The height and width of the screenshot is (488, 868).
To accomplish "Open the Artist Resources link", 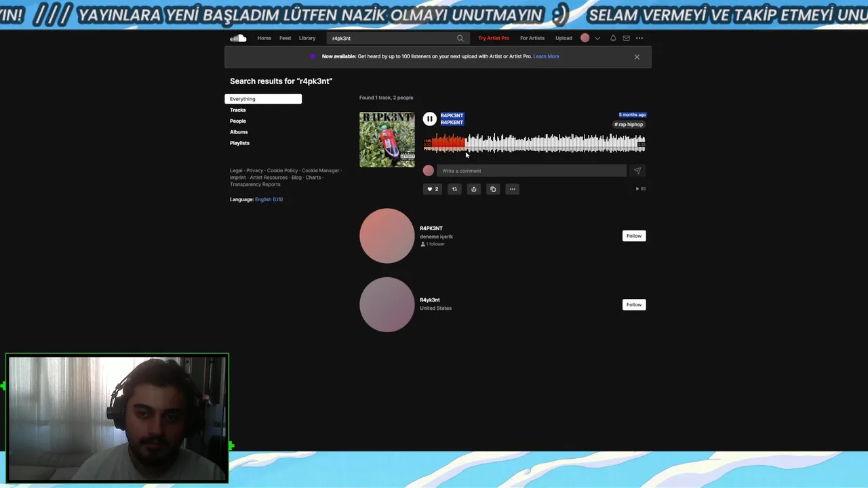I will (x=269, y=178).
